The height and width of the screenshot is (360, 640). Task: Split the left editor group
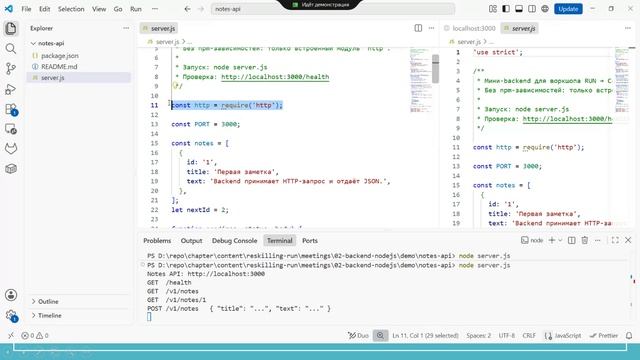(x=418, y=28)
